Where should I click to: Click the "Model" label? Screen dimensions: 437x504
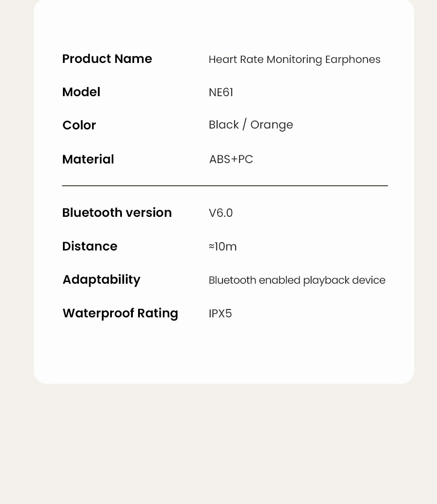[81, 92]
